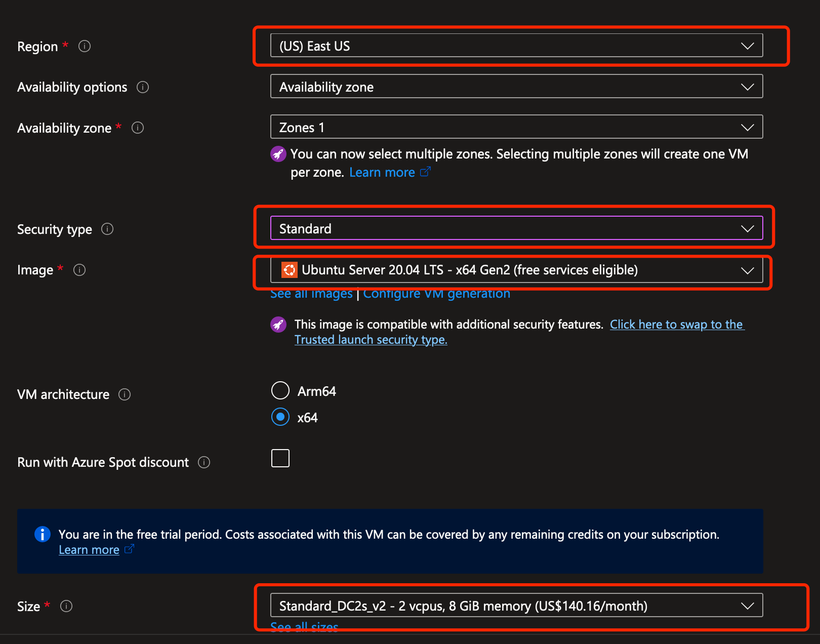Open the Zones 1 availability zone dropdown
The height and width of the screenshot is (644, 820).
(x=516, y=127)
